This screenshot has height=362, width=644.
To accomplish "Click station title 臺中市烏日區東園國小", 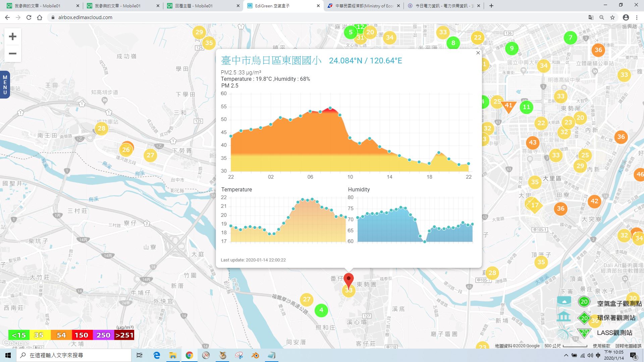I will (x=271, y=60).
